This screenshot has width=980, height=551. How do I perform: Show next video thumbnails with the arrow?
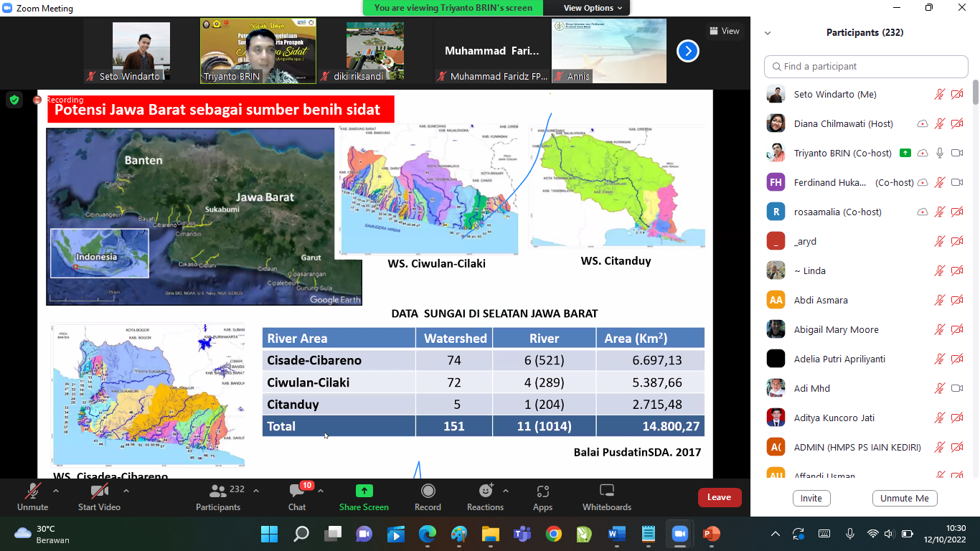pos(687,51)
